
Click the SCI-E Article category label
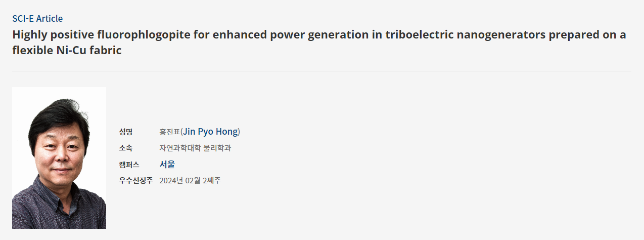coord(37,19)
